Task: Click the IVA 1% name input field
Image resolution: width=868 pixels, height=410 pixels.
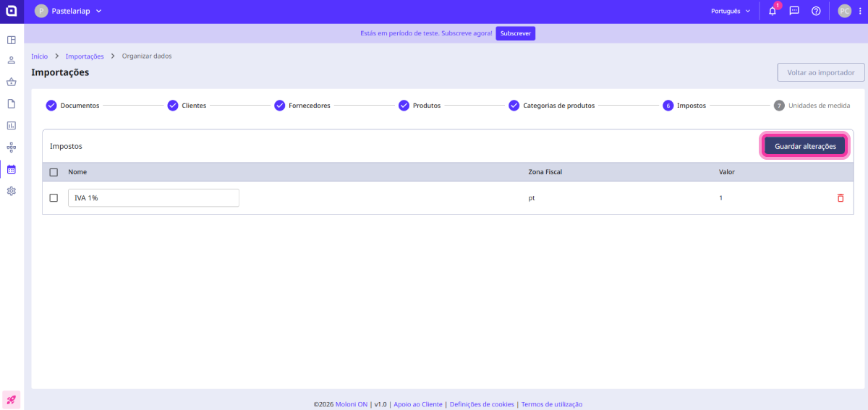Action: pos(153,198)
